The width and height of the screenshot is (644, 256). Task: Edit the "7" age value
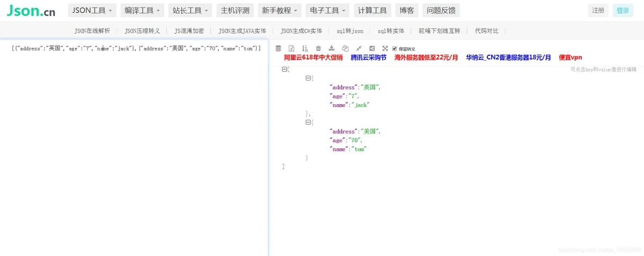pos(354,96)
